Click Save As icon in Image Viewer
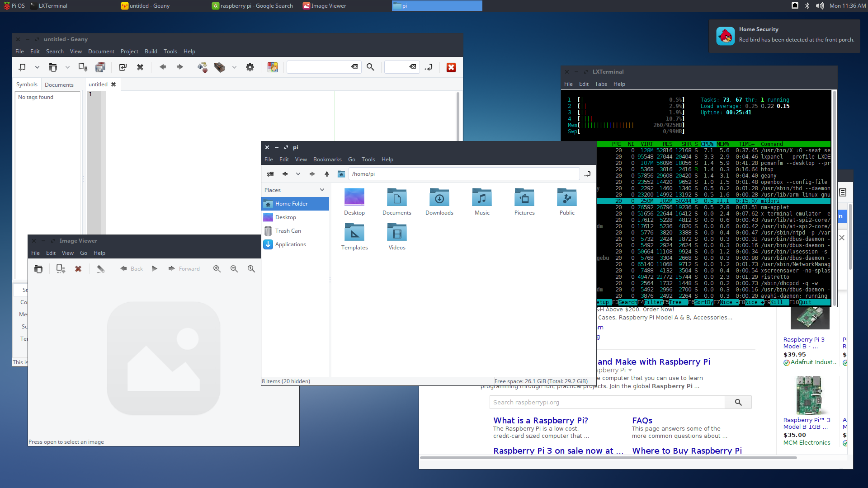The image size is (868, 488). click(x=61, y=269)
